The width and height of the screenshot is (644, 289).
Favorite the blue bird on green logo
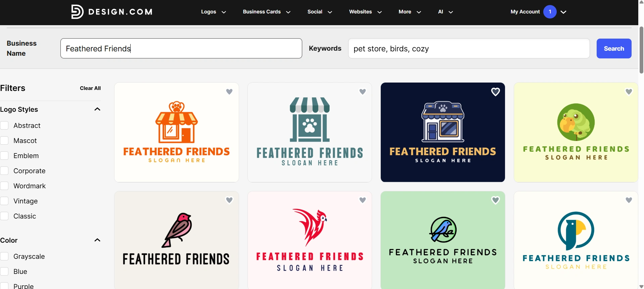click(496, 200)
